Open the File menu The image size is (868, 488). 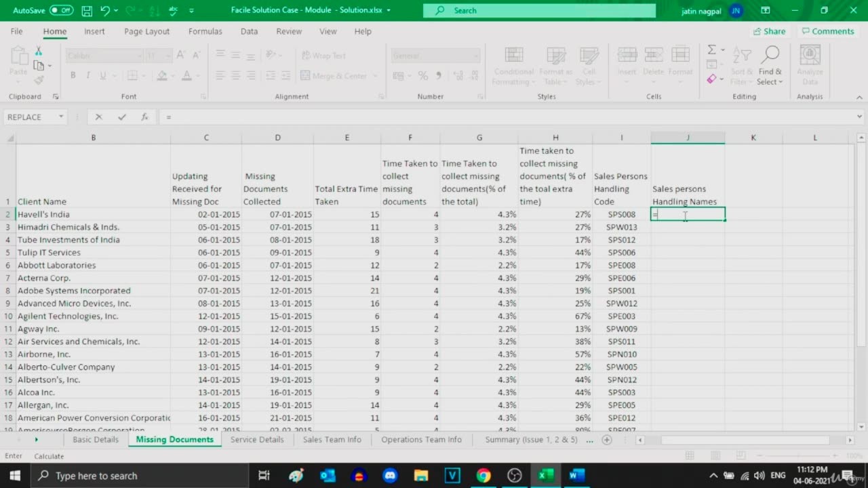[17, 31]
